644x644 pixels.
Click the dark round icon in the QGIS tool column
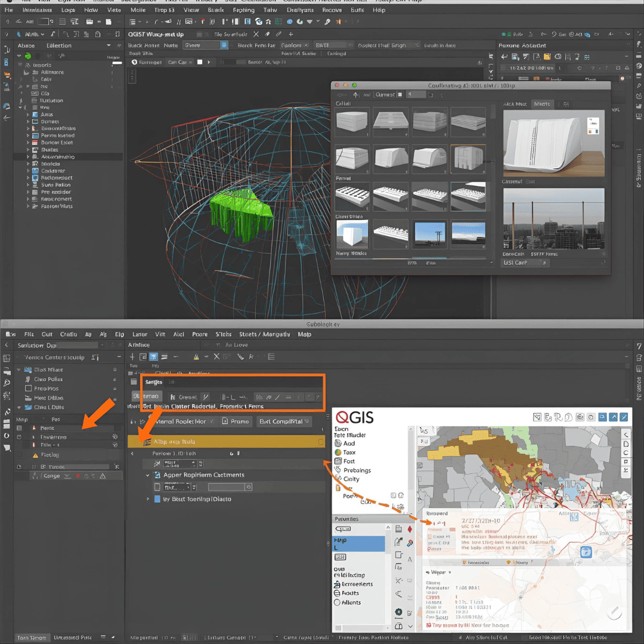point(398,612)
